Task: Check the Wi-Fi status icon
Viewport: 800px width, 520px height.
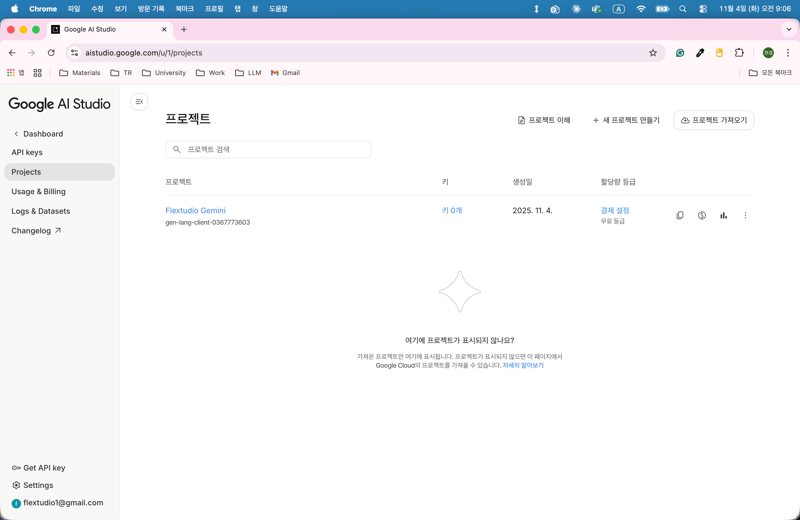Action: (641, 9)
